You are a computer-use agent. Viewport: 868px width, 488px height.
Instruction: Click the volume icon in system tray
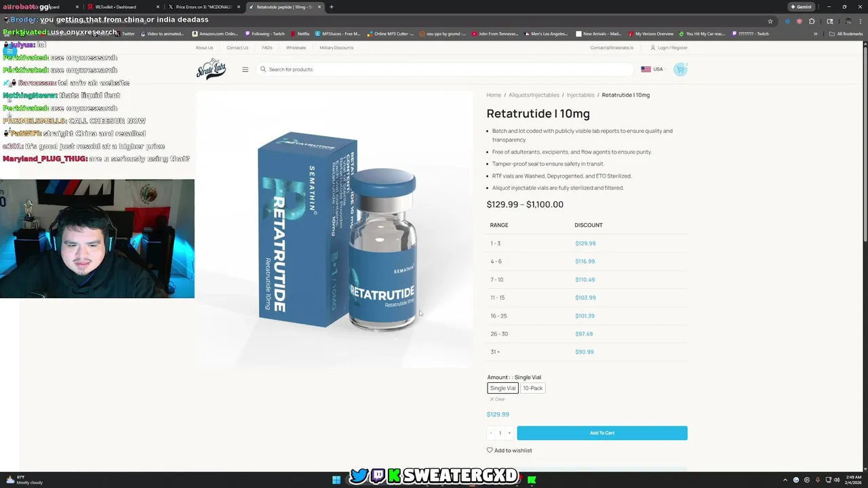coord(837,480)
